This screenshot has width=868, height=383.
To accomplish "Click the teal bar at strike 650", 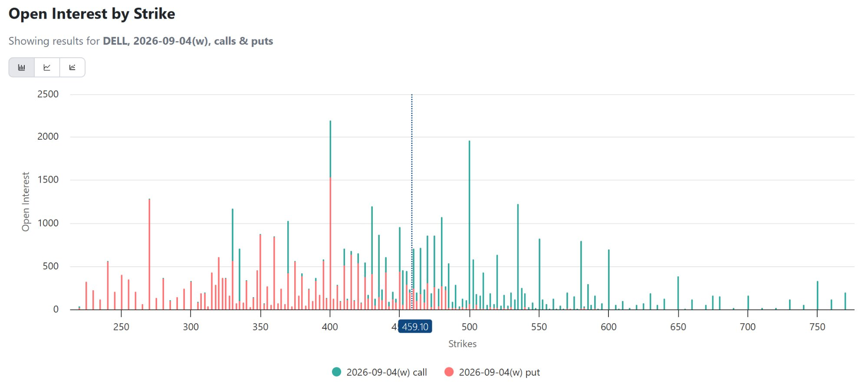I will [678, 293].
